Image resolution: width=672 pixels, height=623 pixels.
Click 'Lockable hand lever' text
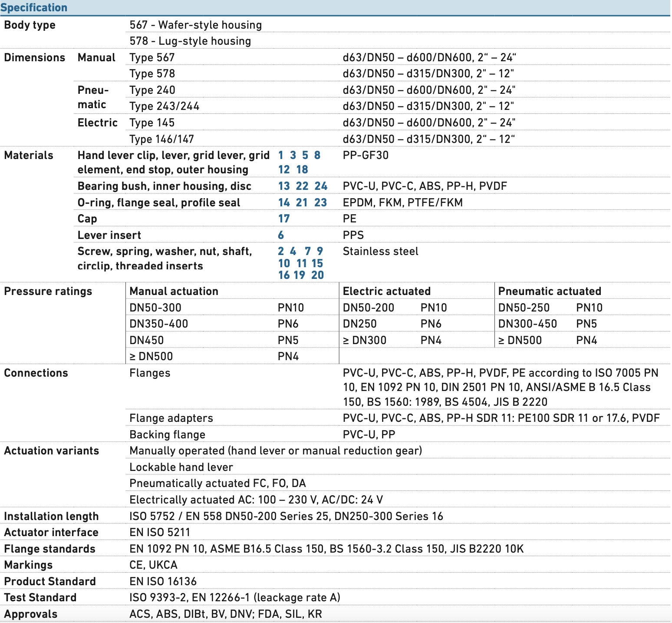coord(181,467)
